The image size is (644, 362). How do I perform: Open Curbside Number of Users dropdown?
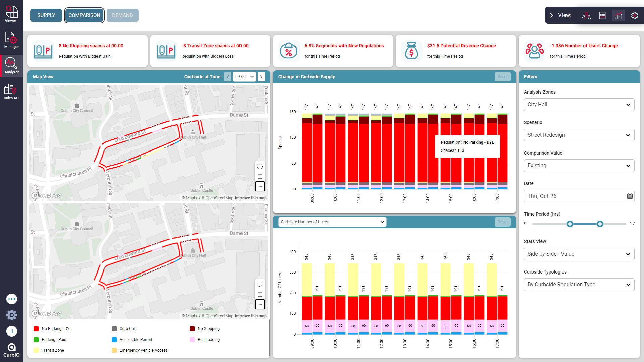tap(332, 222)
